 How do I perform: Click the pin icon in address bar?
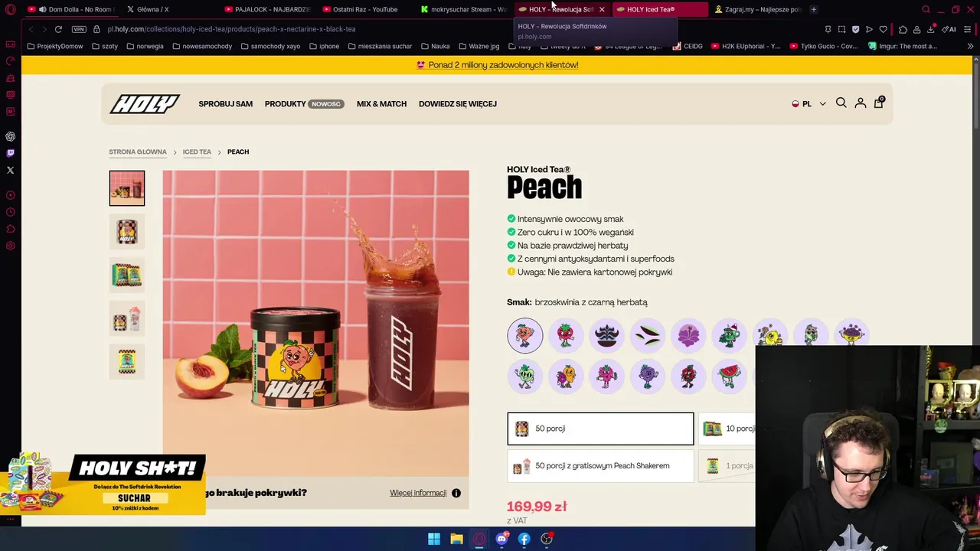click(x=828, y=29)
